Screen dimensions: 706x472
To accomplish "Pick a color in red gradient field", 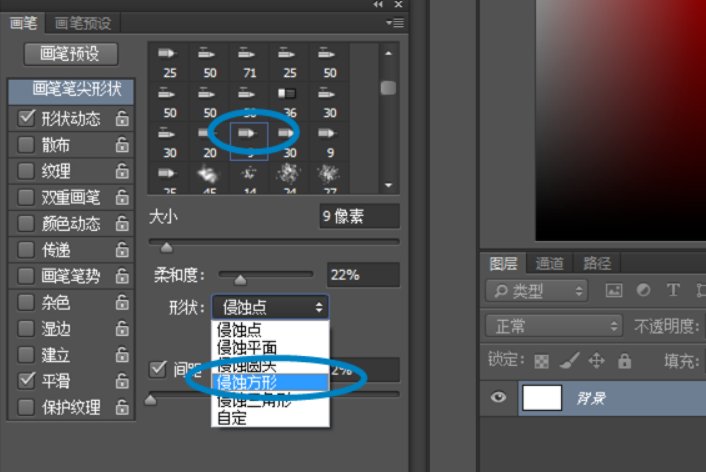I will 620,120.
